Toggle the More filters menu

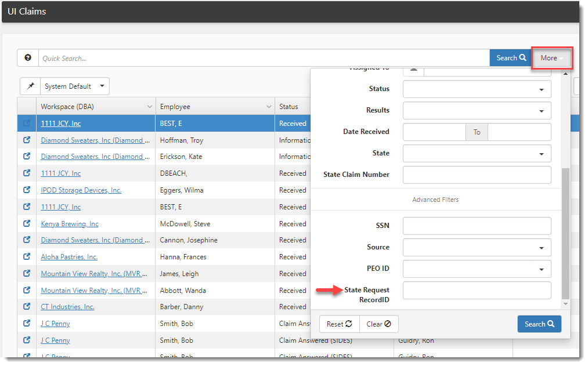[551, 58]
